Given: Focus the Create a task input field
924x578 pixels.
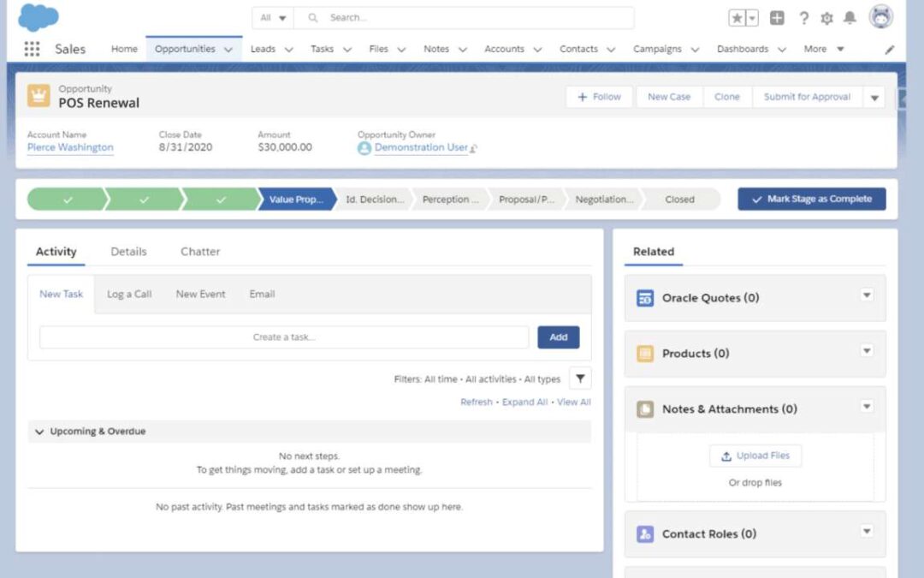Looking at the screenshot, I should pos(284,337).
